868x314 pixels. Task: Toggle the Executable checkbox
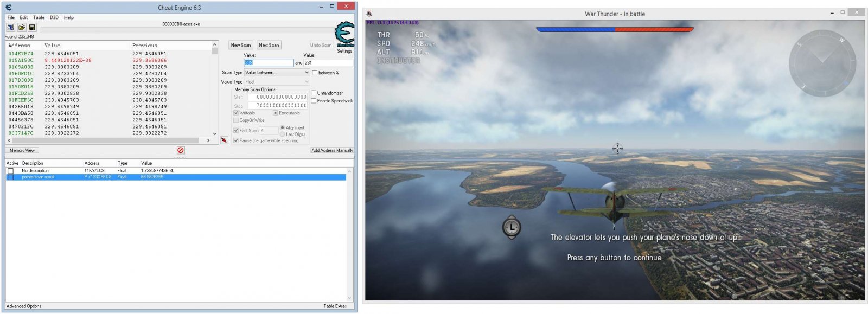[275, 113]
